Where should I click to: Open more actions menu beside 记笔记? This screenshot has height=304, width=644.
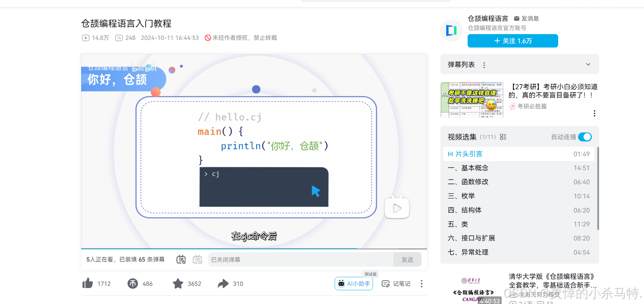pos(421,284)
